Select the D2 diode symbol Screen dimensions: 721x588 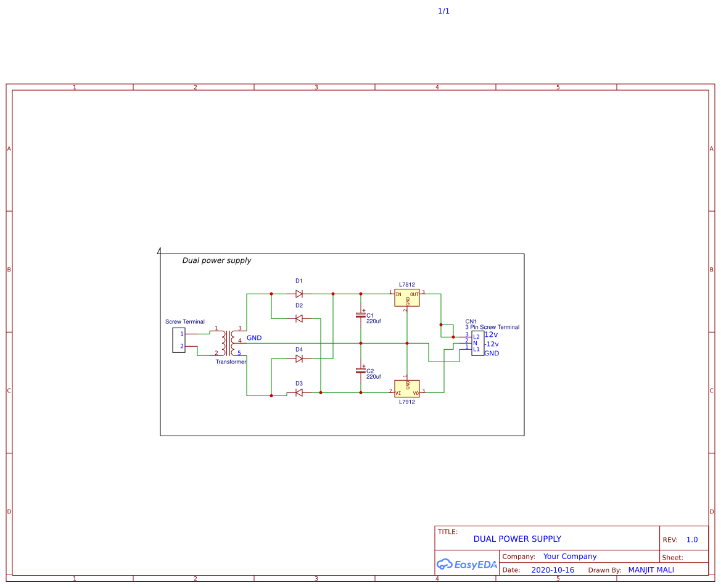299,319
